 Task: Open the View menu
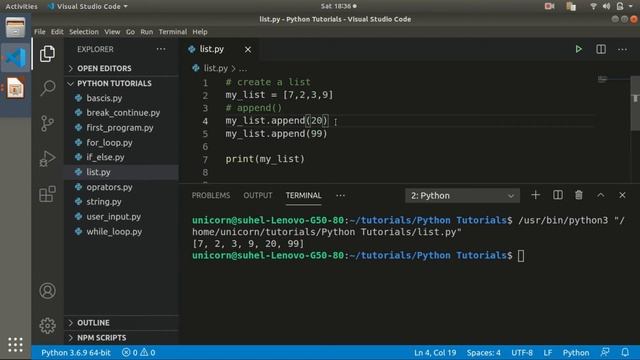point(112,31)
